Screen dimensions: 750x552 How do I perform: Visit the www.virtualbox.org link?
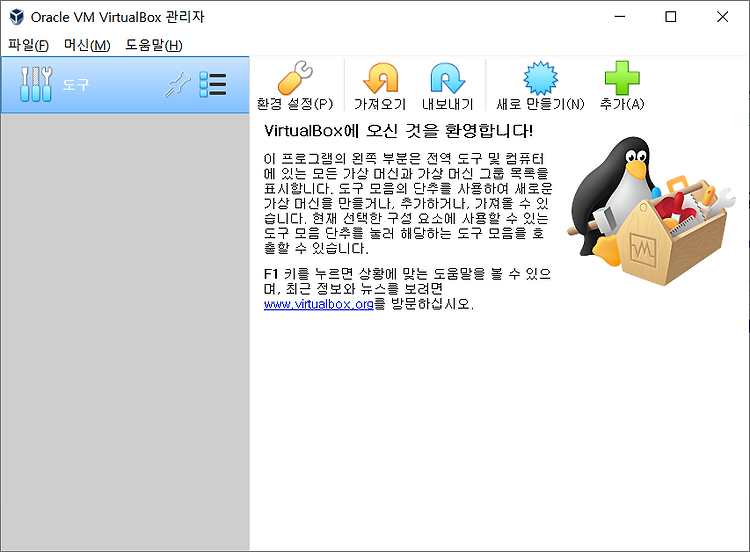point(318,304)
